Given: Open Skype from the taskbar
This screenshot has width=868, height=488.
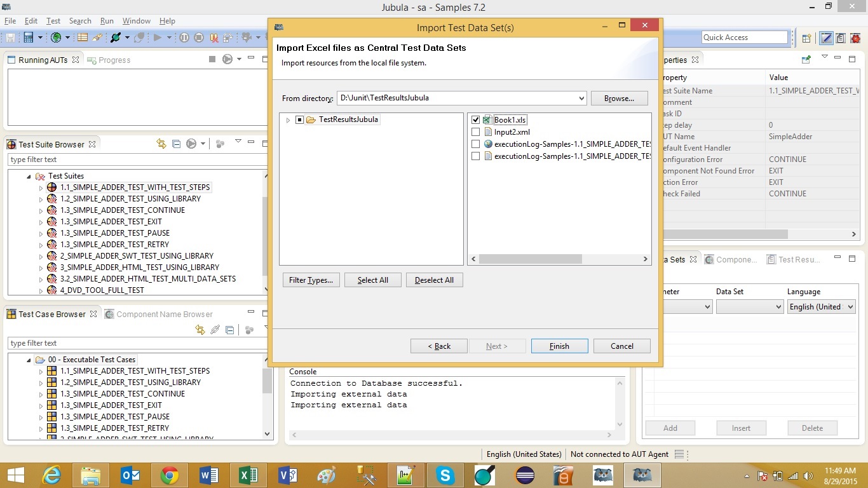Looking at the screenshot, I should [x=445, y=475].
